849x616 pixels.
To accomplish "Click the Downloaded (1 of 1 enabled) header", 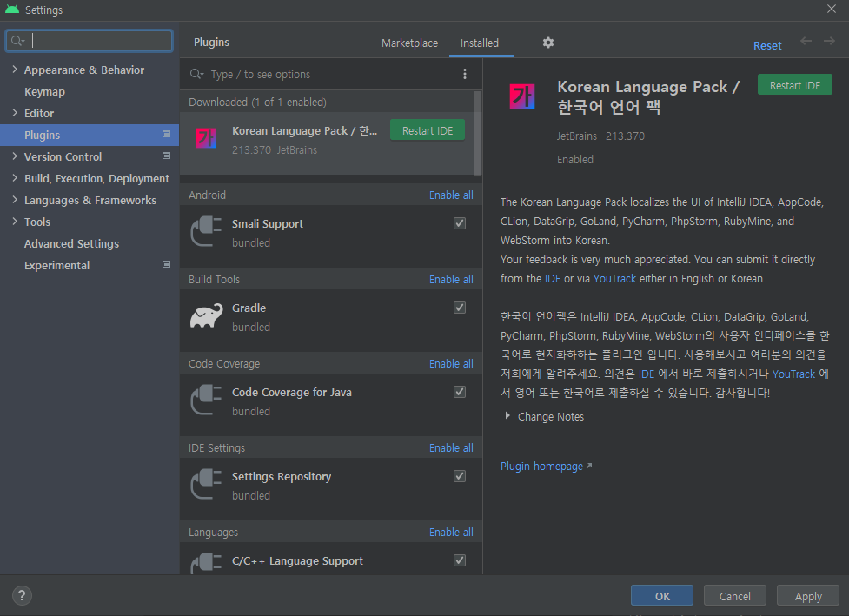I will [257, 102].
